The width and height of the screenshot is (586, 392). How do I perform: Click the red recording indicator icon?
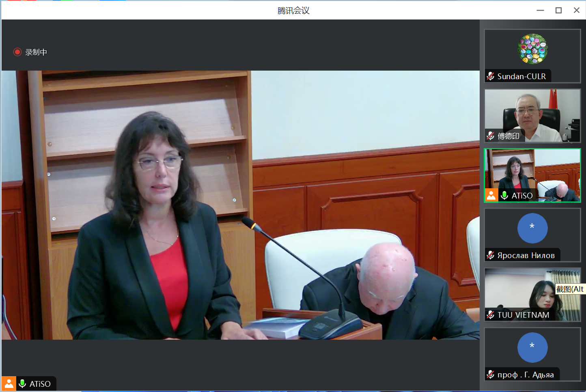[x=17, y=52]
